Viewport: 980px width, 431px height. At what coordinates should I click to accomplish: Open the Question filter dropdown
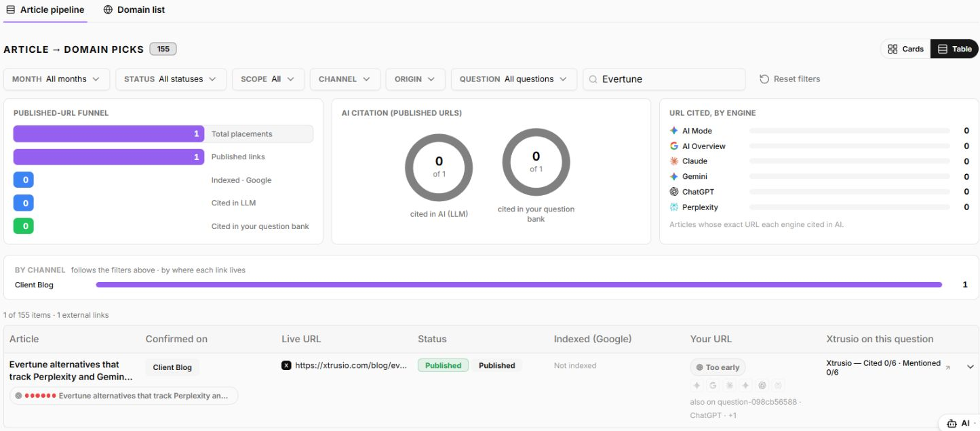(513, 79)
